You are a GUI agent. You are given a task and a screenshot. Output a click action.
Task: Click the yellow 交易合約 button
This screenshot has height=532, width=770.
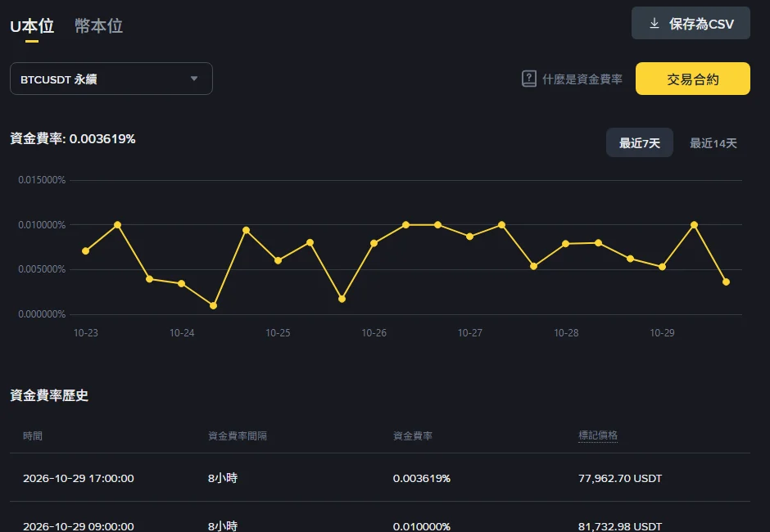(x=692, y=79)
